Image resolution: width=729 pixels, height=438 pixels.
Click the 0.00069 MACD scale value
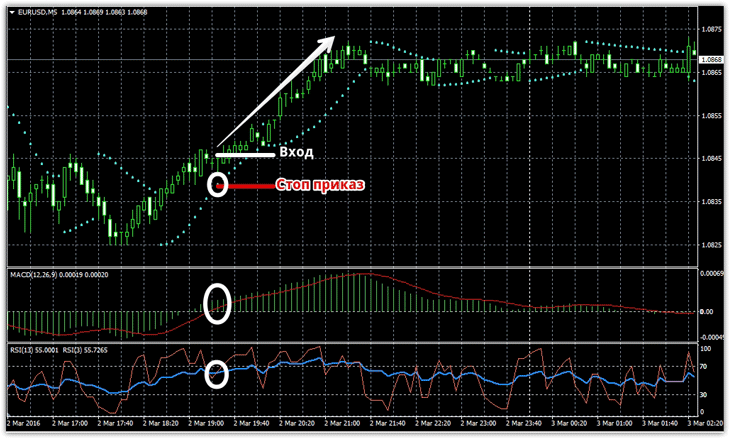(713, 274)
